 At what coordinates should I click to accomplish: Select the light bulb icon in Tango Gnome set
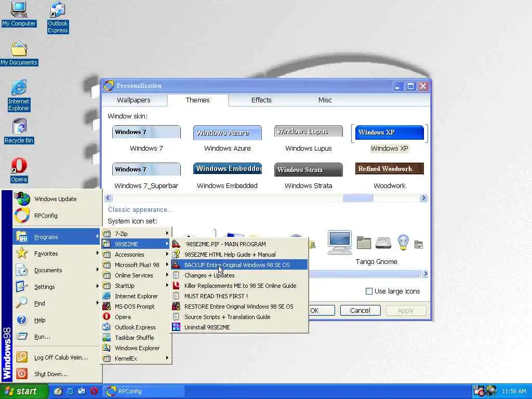point(403,243)
